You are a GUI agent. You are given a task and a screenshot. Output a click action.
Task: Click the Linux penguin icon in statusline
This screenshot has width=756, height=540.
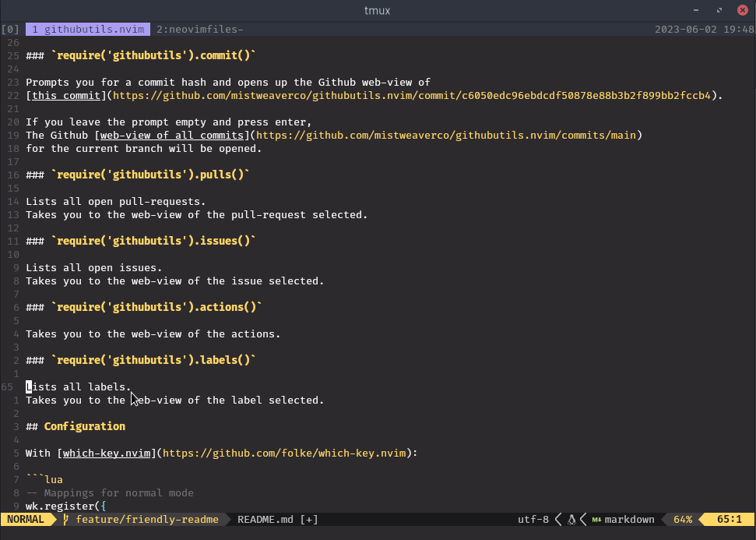(x=571, y=520)
